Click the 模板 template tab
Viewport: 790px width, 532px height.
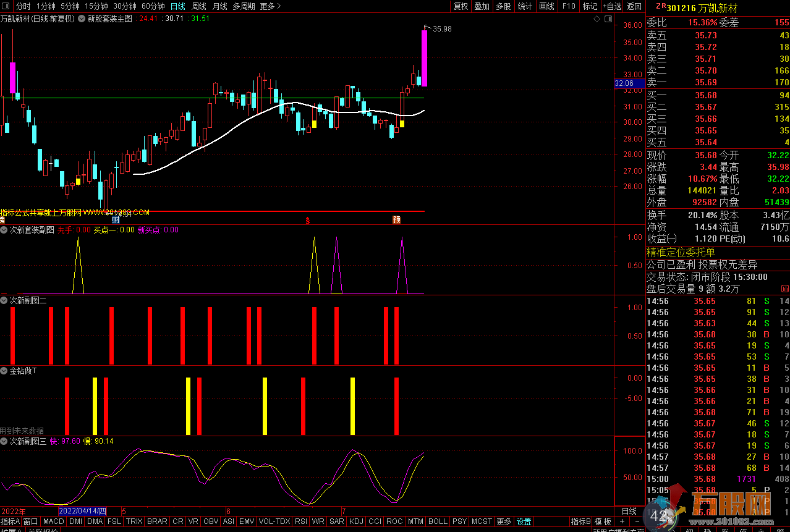(x=603, y=521)
